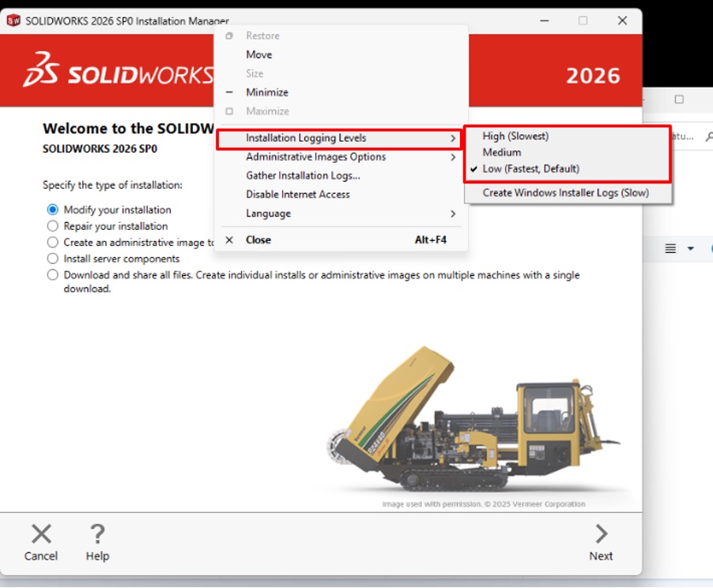Screen dimensions: 713x588
Task: Expand the Language submenu
Action: 339,213
